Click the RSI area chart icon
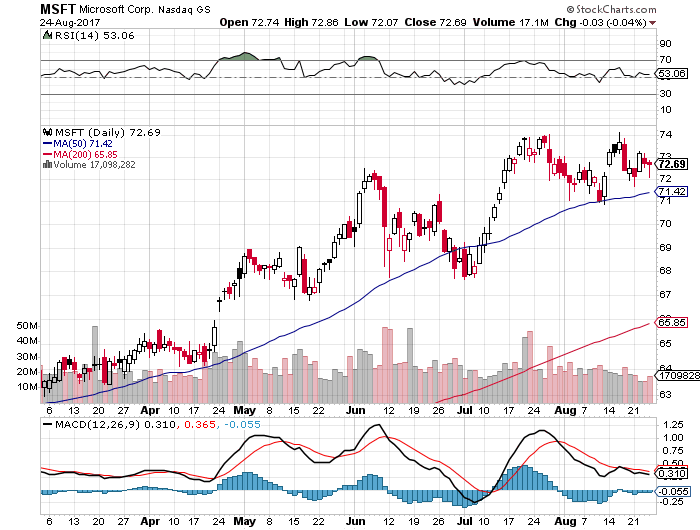This screenshot has height=530, width=700. coord(47,35)
